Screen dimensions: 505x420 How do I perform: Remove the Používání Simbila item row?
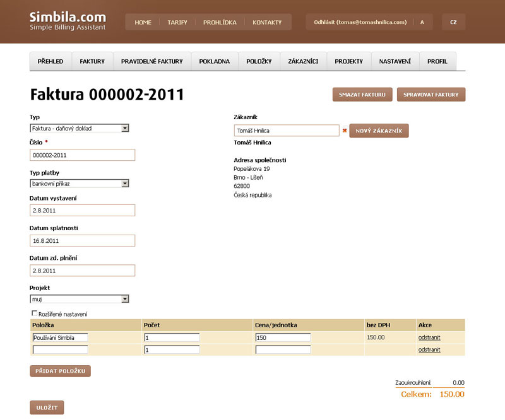click(x=429, y=337)
